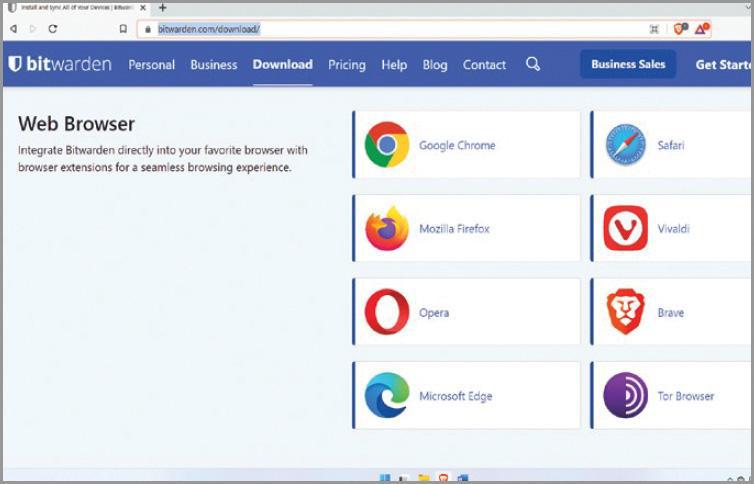Click the Opera text link
Viewport: 754px width, 484px height.
coord(434,313)
